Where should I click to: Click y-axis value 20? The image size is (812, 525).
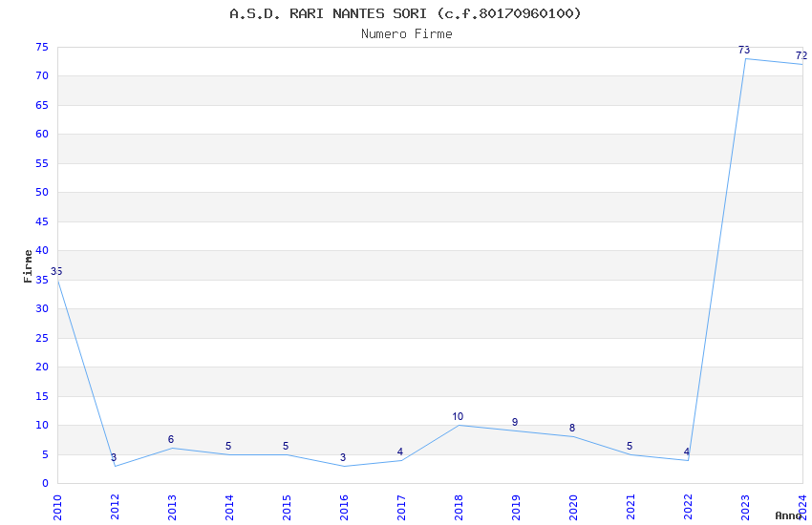[x=42, y=367]
